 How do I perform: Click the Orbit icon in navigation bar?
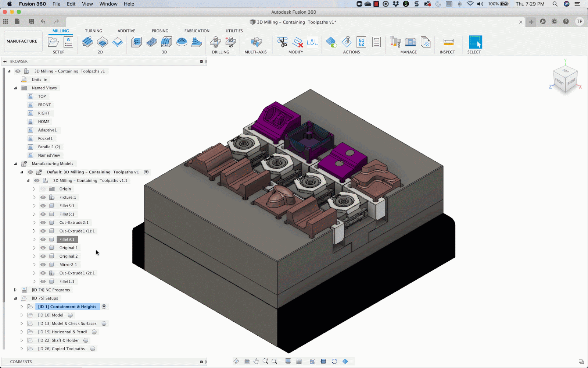click(236, 361)
